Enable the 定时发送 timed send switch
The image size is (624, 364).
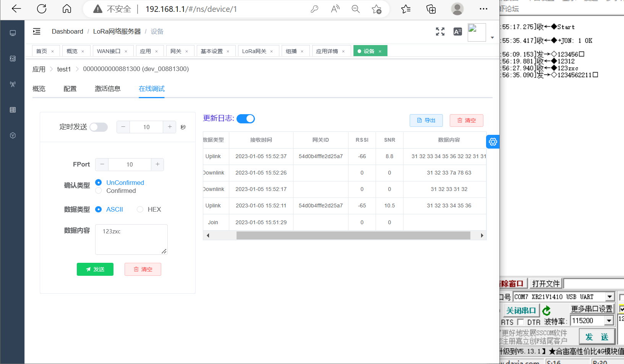(x=99, y=127)
